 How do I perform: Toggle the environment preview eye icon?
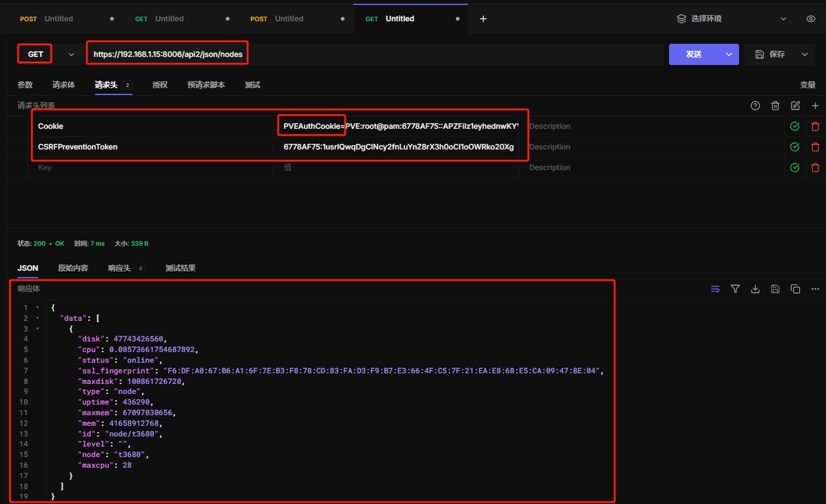(x=811, y=19)
